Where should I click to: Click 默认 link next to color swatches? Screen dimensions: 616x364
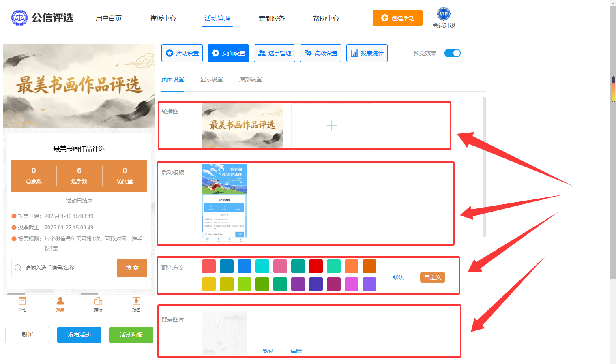398,277
